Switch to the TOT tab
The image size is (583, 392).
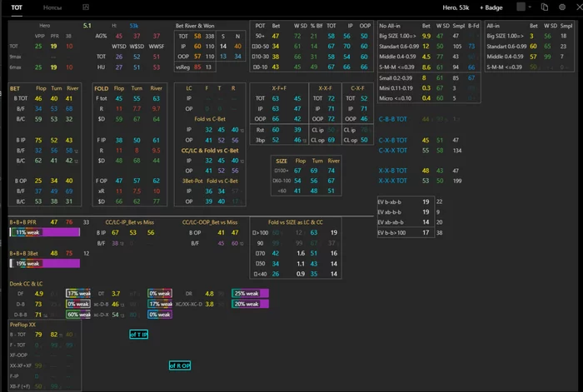(x=17, y=7)
